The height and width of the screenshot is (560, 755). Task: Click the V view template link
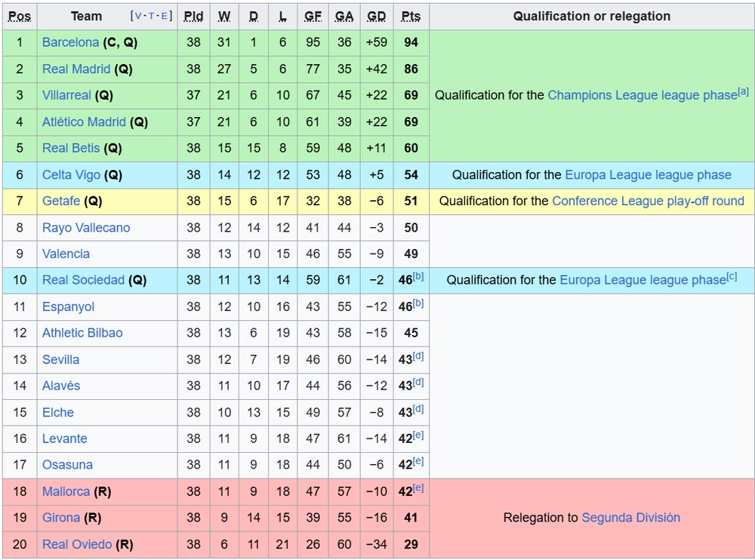click(138, 16)
